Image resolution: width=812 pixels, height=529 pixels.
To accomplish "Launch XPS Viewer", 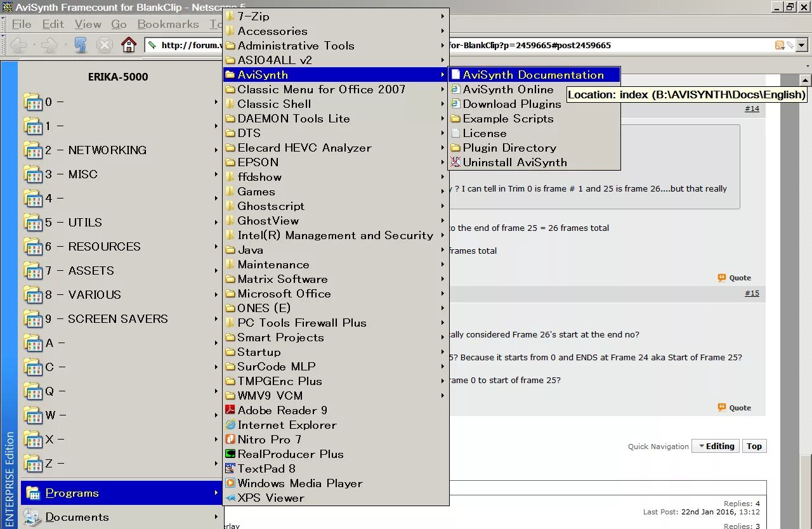I will (336, 498).
